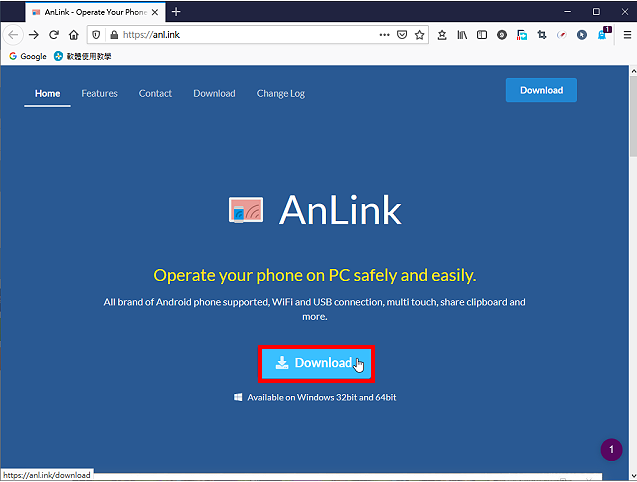Go back to the previous page

(13, 35)
